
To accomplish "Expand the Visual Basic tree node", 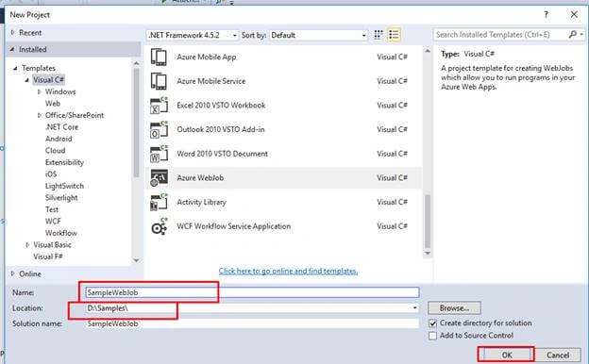I will coord(27,244).
